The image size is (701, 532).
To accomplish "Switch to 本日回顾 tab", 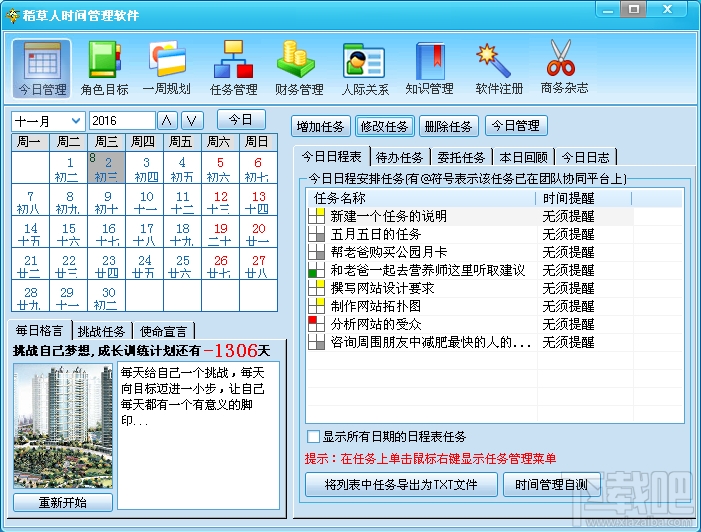I will click(x=524, y=157).
